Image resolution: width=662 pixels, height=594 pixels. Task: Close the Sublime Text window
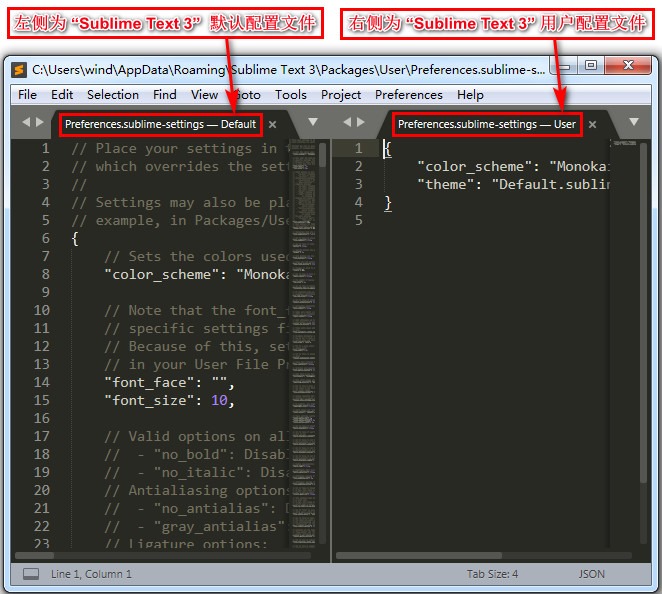point(628,65)
